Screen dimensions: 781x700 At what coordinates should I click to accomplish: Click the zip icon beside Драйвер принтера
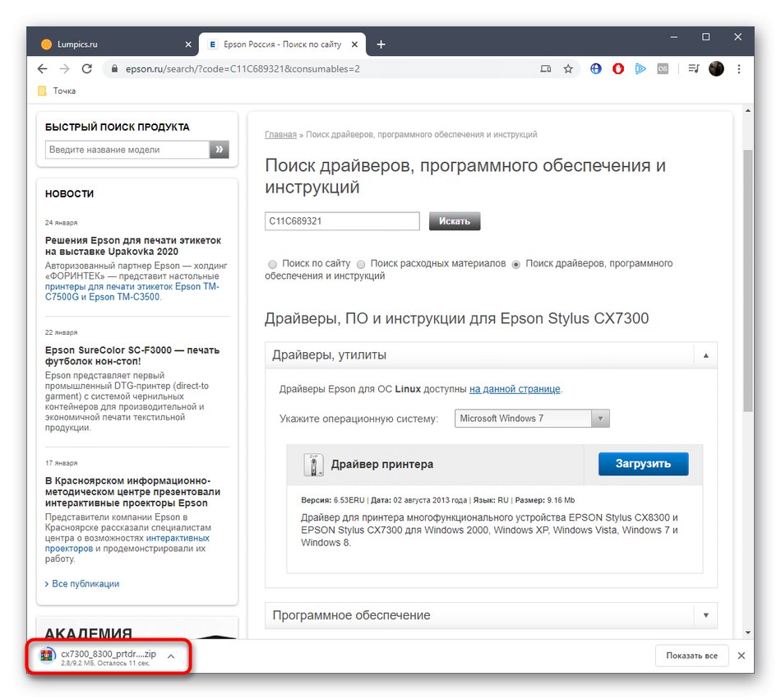click(313, 465)
